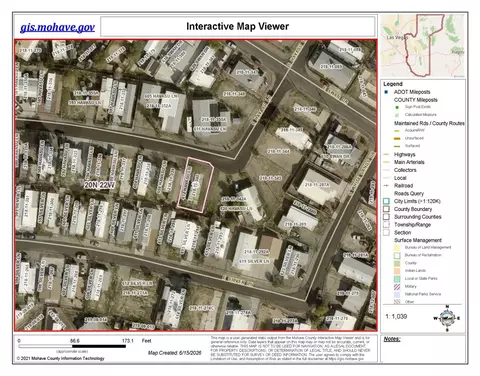Viewport: 480px width, 376px height.
Task: Click the Map Created date text
Action: click(x=175, y=353)
